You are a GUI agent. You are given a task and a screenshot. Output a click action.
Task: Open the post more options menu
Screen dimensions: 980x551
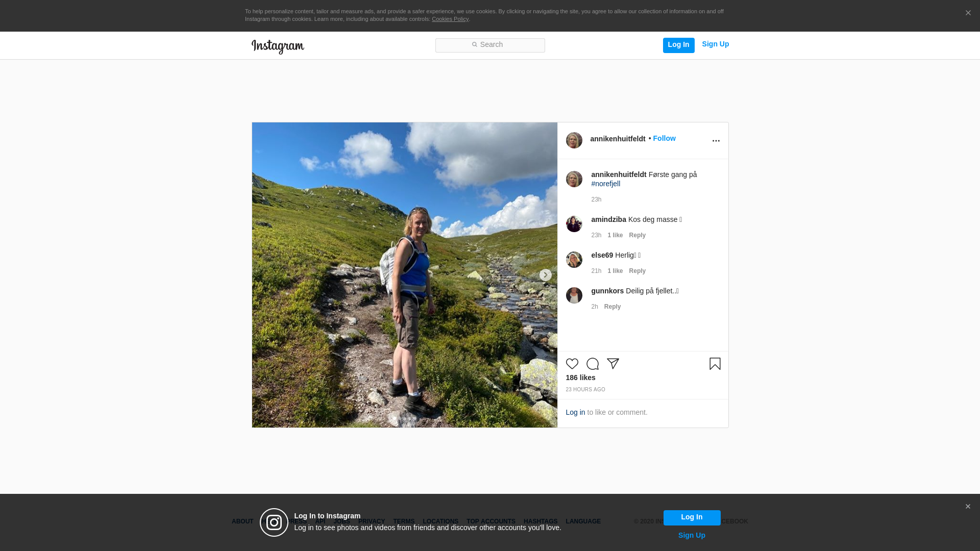[x=716, y=141]
